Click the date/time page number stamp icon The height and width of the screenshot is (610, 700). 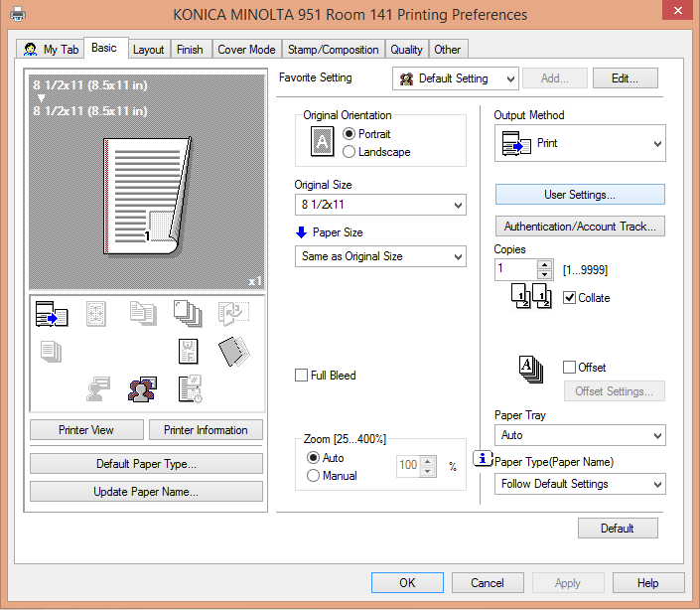coord(190,389)
